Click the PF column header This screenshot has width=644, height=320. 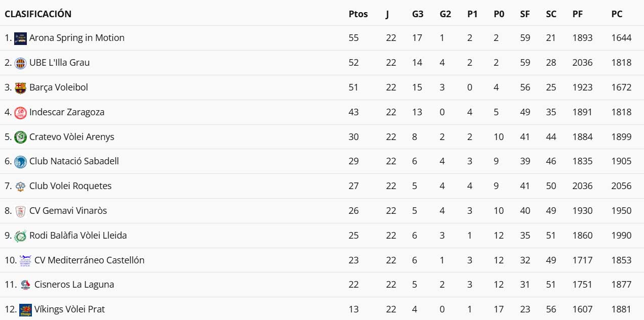click(x=577, y=14)
